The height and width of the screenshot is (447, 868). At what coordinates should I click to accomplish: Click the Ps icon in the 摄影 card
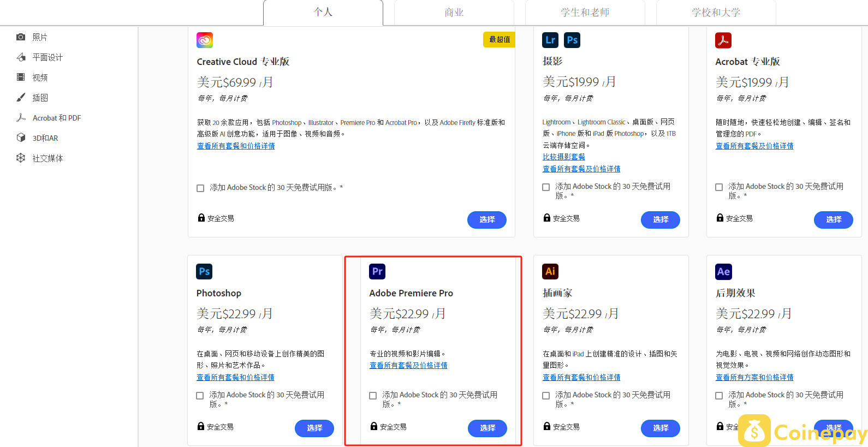click(572, 40)
